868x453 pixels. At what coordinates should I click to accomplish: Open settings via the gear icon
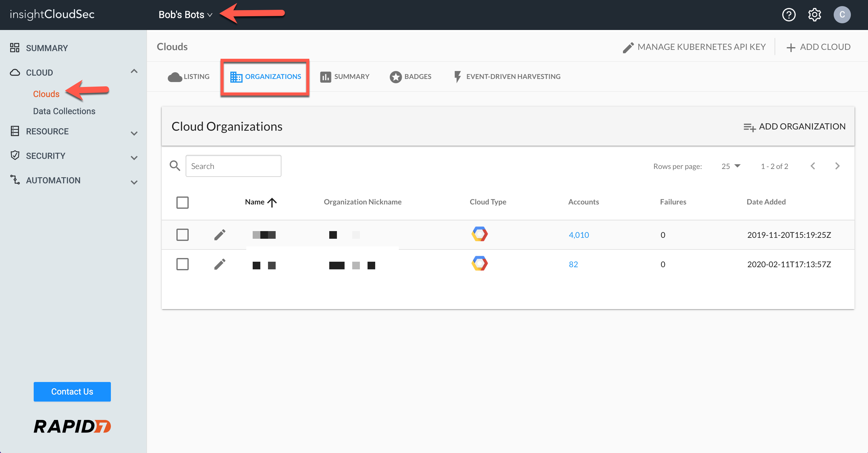tap(814, 14)
